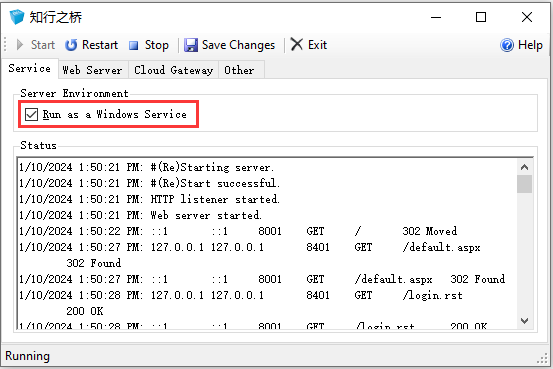Image resolution: width=553 pixels, height=369 pixels.
Task: Click the Restart label in toolbar
Action: (x=100, y=45)
